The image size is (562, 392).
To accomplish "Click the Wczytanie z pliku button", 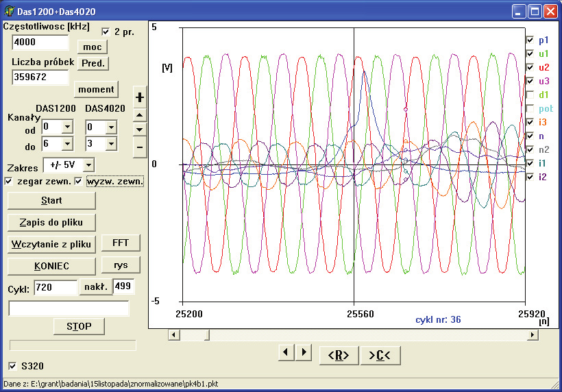I will 51,245.
